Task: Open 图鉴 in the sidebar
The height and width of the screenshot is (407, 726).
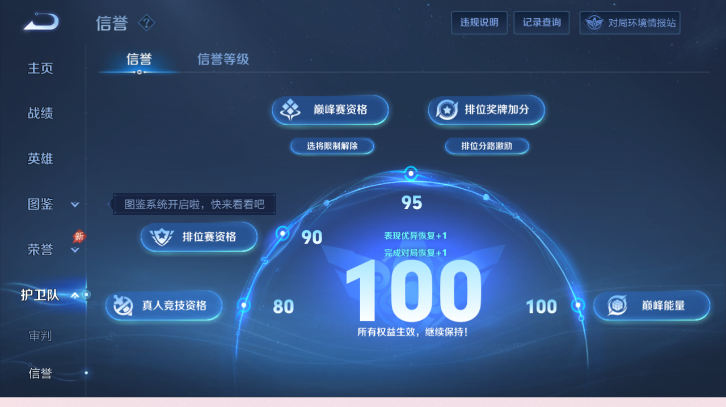Action: tap(40, 204)
